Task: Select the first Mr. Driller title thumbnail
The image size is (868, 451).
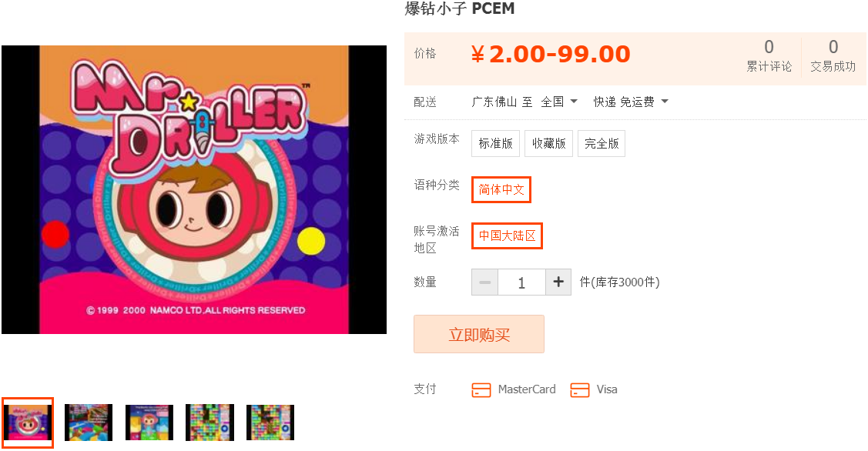Action: point(28,423)
